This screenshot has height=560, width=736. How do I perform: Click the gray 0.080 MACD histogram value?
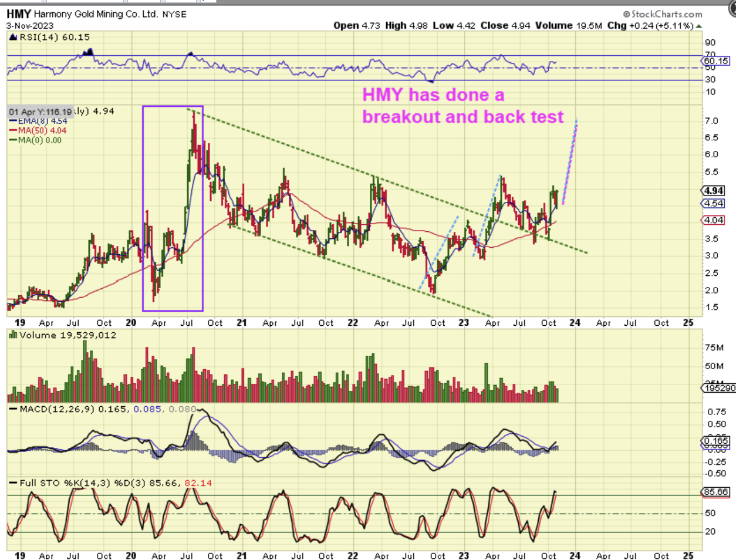coord(183,409)
